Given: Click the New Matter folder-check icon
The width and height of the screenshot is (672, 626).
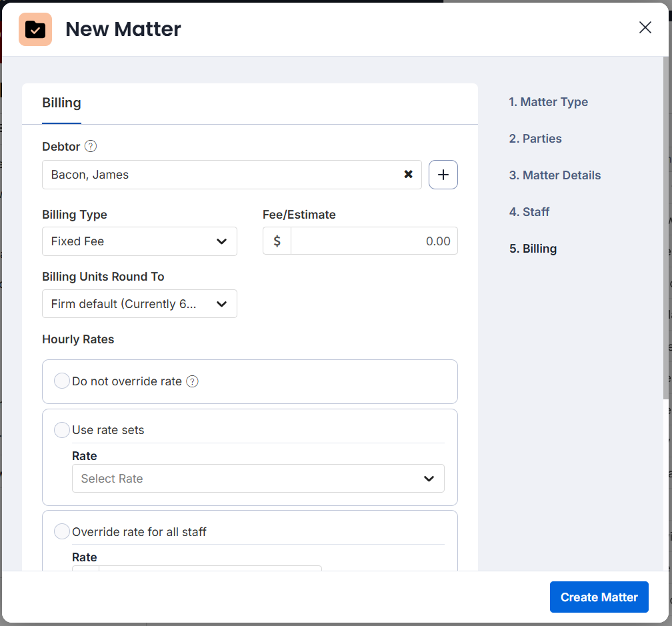Looking at the screenshot, I should tap(35, 29).
